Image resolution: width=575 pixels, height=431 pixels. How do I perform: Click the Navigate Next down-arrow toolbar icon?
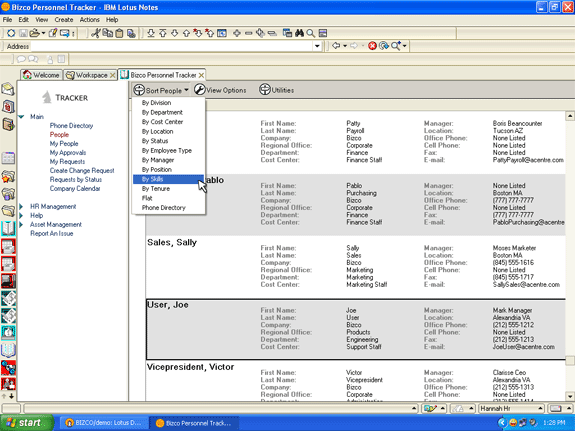[x=175, y=33]
